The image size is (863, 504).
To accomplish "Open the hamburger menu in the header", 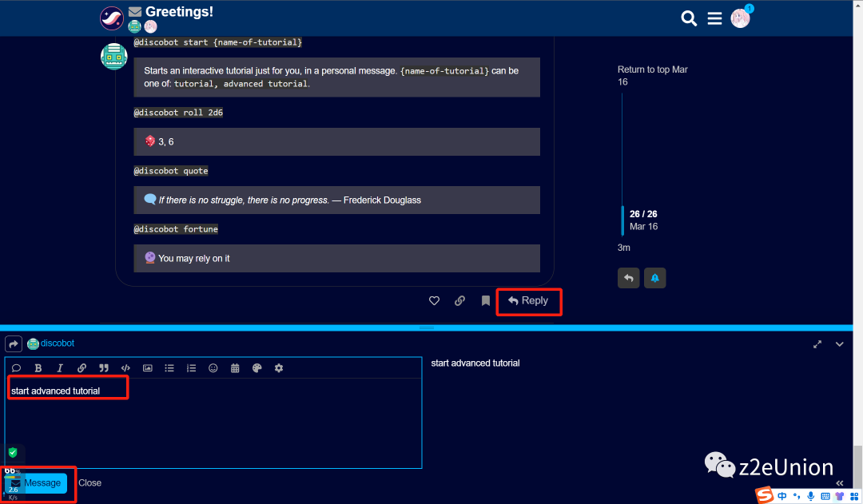I will [714, 18].
